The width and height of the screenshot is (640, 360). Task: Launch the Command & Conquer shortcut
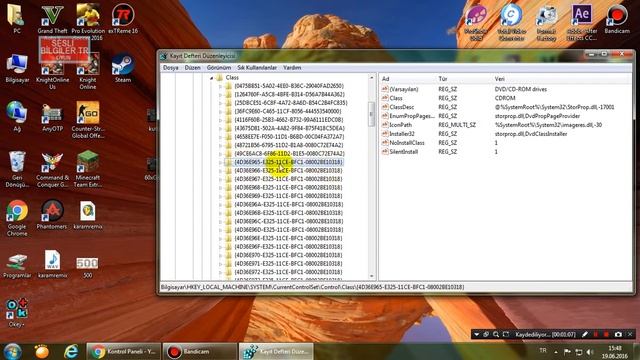[x=52, y=169]
